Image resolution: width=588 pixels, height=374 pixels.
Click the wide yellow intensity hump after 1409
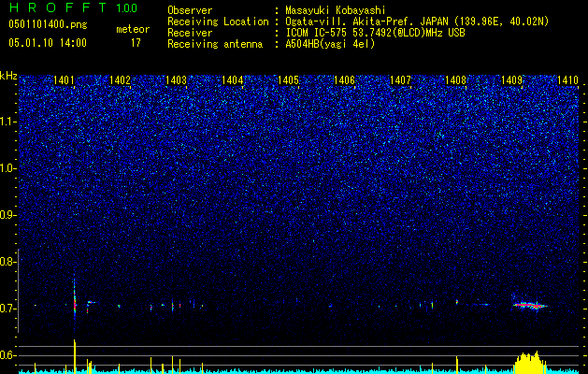coord(530,363)
